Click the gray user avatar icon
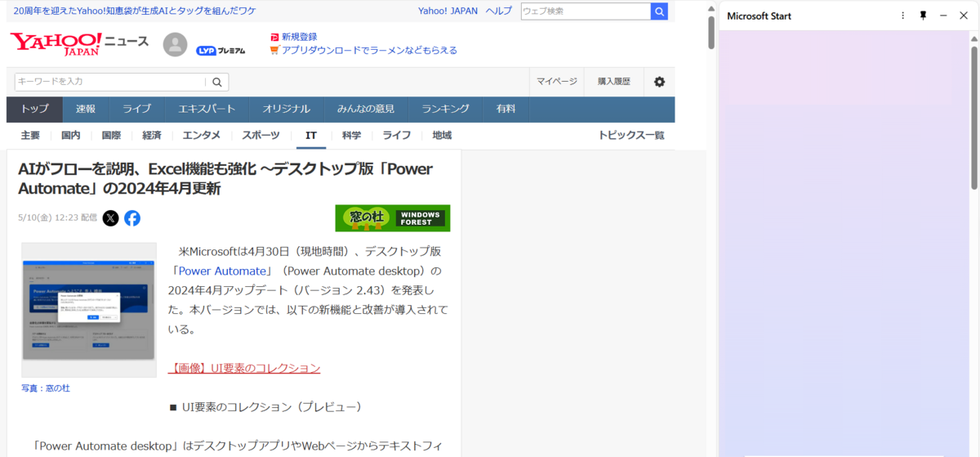This screenshot has width=980, height=457. pos(176,45)
